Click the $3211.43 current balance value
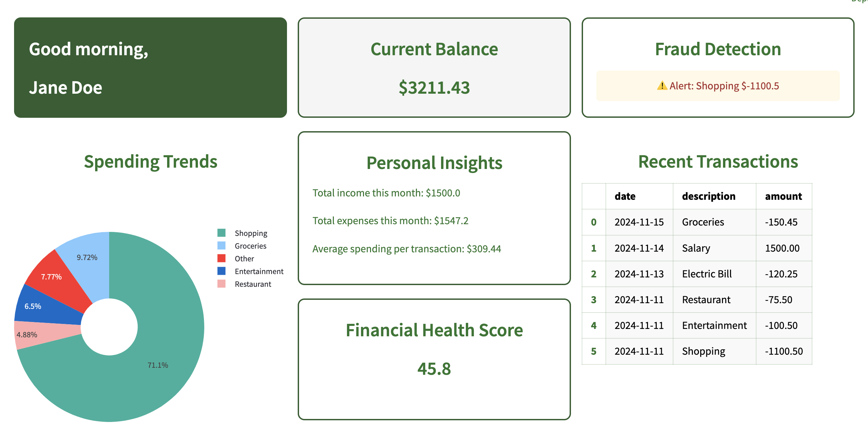The height and width of the screenshot is (433, 868). coord(434,88)
